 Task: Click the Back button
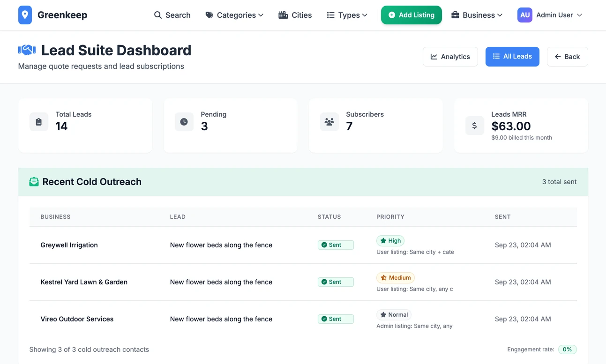(x=568, y=57)
